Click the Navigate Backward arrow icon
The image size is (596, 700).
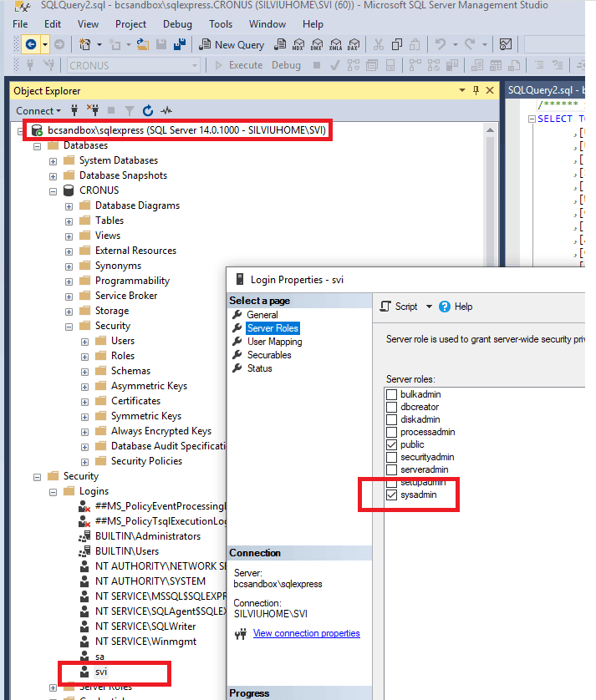pyautogui.click(x=31, y=44)
